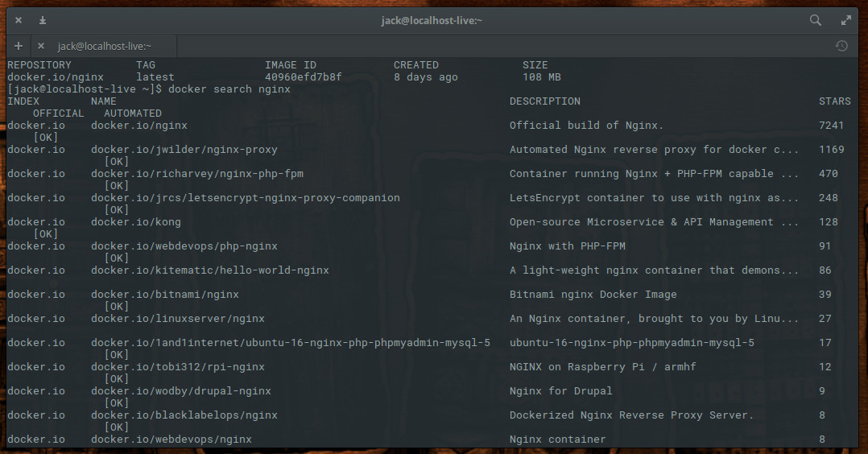868x454 pixels.
Task: Close the jack@localhost-live tab
Action: click(x=40, y=46)
